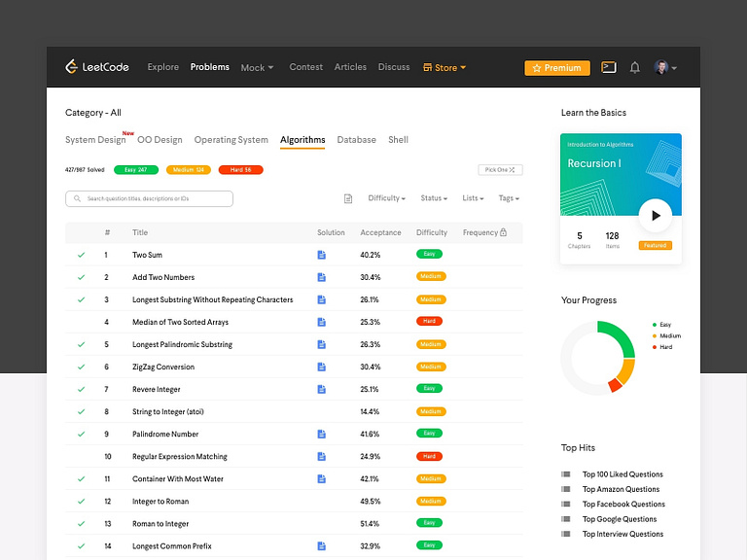The image size is (747, 560).
Task: Open solution article for Median of Two Sorted Arrays
Action: [x=322, y=322]
